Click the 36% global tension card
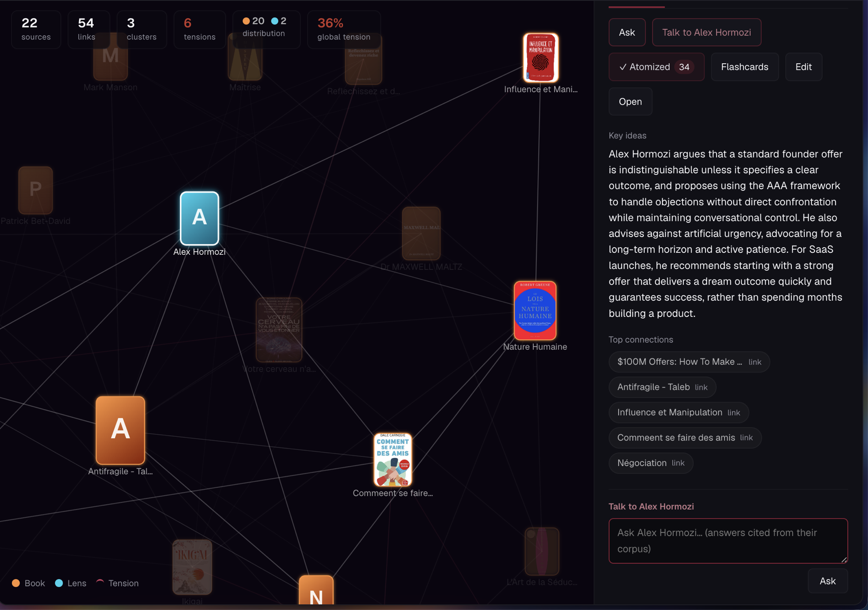 pyautogui.click(x=344, y=29)
